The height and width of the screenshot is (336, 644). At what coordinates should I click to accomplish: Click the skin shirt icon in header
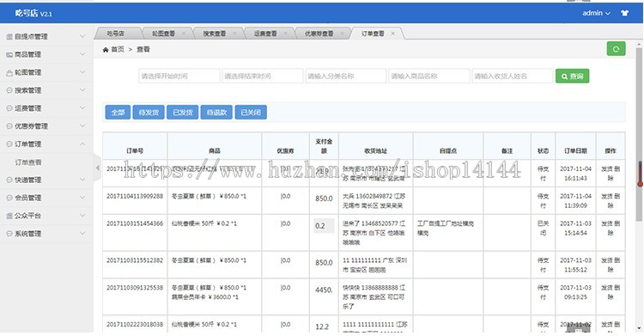click(625, 13)
